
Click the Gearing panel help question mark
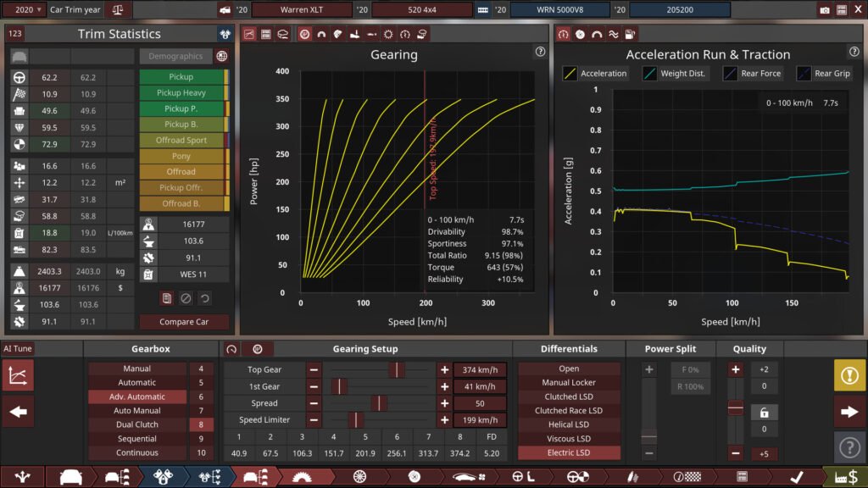coord(540,52)
